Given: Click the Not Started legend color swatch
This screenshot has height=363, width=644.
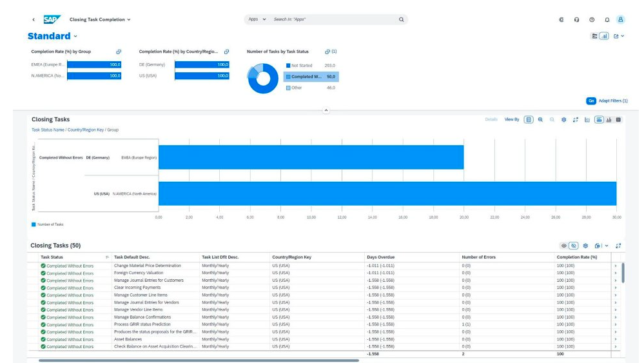Looking at the screenshot, I should coord(288,66).
